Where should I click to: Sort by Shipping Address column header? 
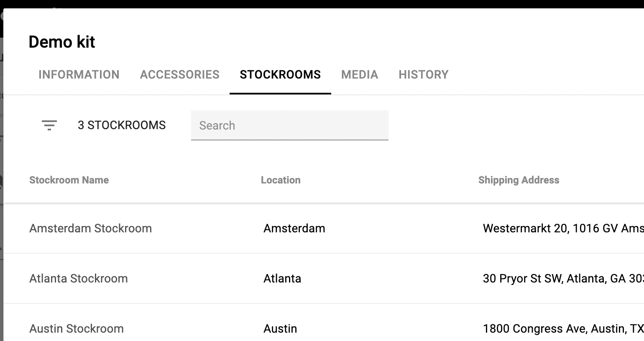coord(519,180)
